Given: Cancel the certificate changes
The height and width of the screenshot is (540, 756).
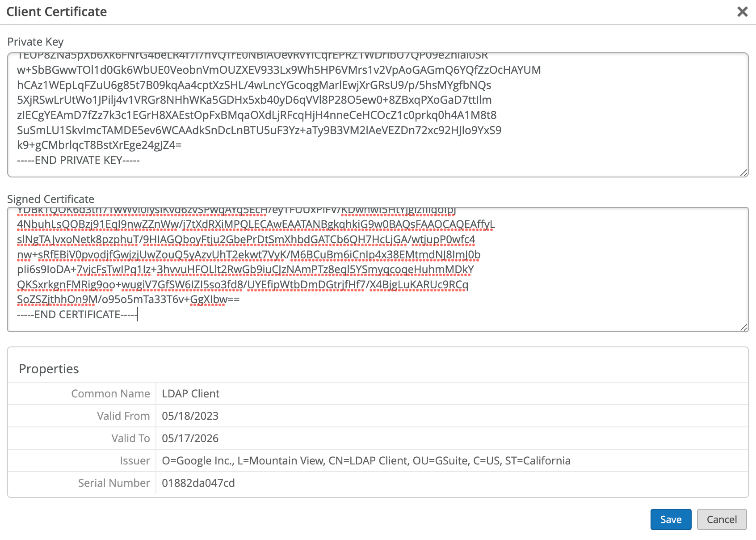Looking at the screenshot, I should tap(722, 519).
